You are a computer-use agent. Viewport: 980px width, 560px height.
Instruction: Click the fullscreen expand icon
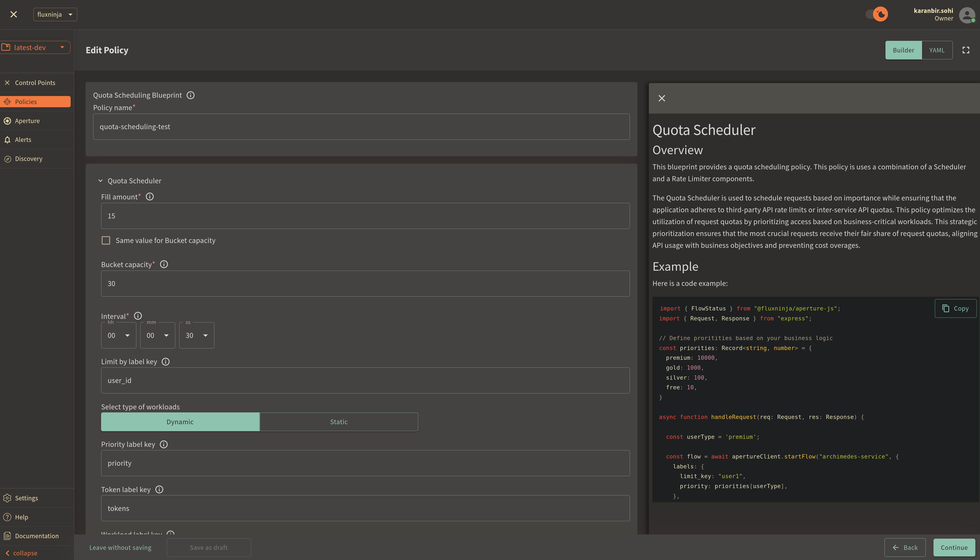click(x=966, y=50)
